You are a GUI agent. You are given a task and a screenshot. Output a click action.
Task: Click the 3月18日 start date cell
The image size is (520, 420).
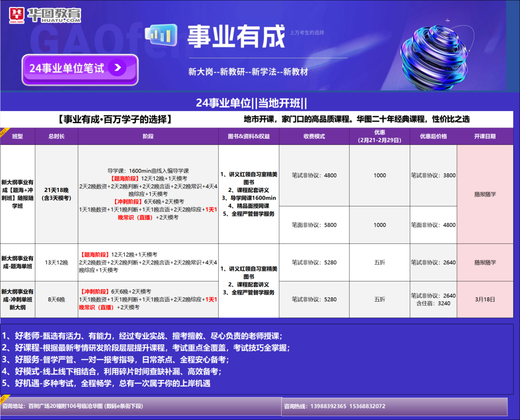click(485, 299)
